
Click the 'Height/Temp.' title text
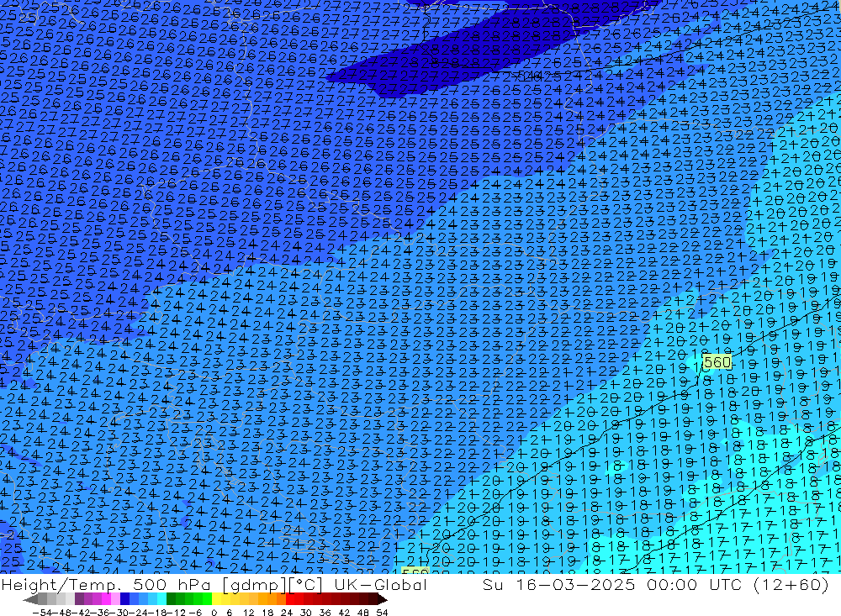pos(63,584)
